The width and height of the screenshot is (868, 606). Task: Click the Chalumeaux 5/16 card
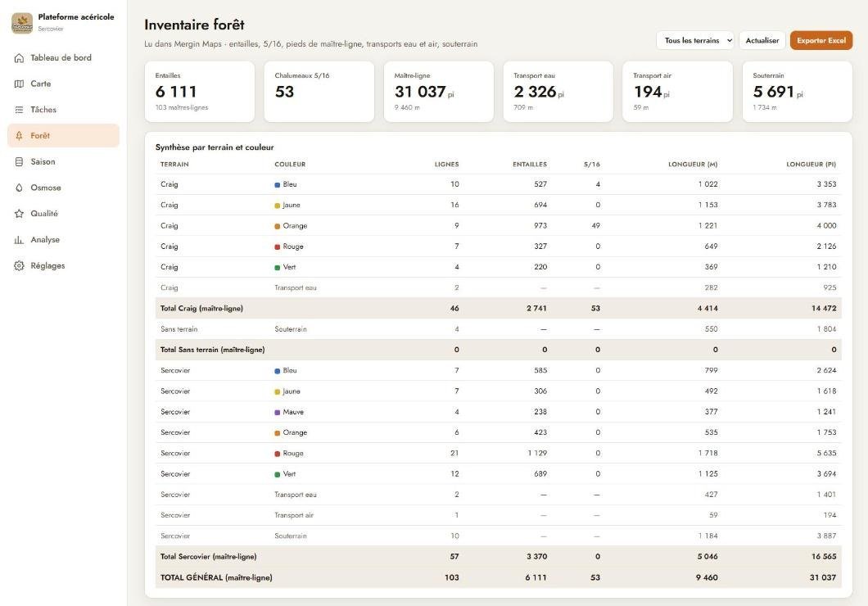tap(319, 92)
